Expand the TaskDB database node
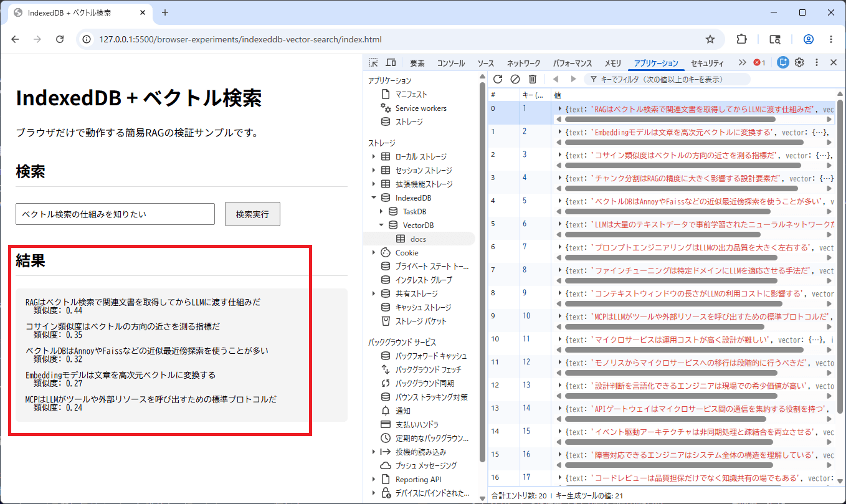 (x=381, y=212)
